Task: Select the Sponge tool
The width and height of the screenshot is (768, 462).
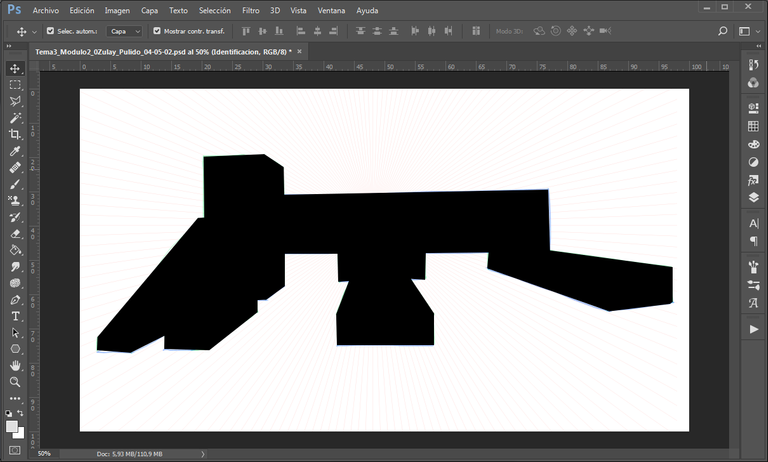Action: click(15, 283)
